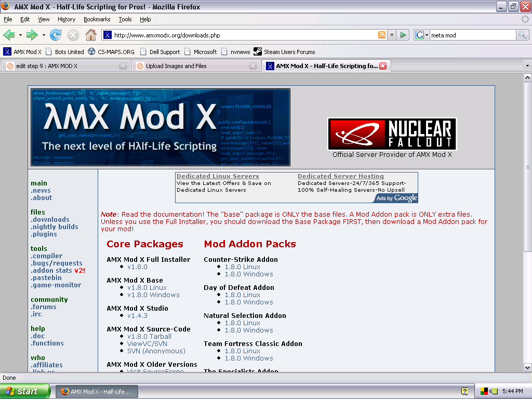The height and width of the screenshot is (399, 532).
Task: Open the Dell Support bookmark
Action: point(160,52)
